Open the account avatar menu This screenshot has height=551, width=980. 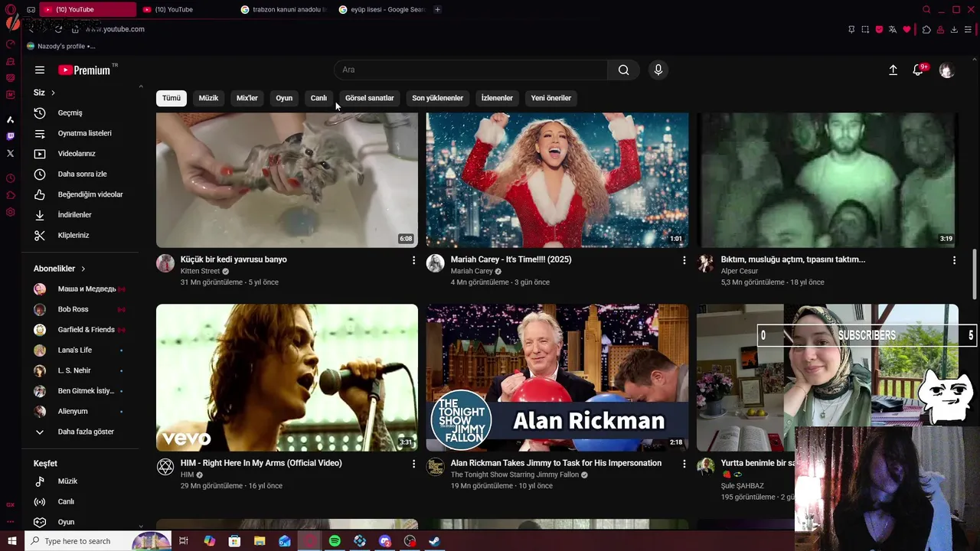click(x=947, y=70)
